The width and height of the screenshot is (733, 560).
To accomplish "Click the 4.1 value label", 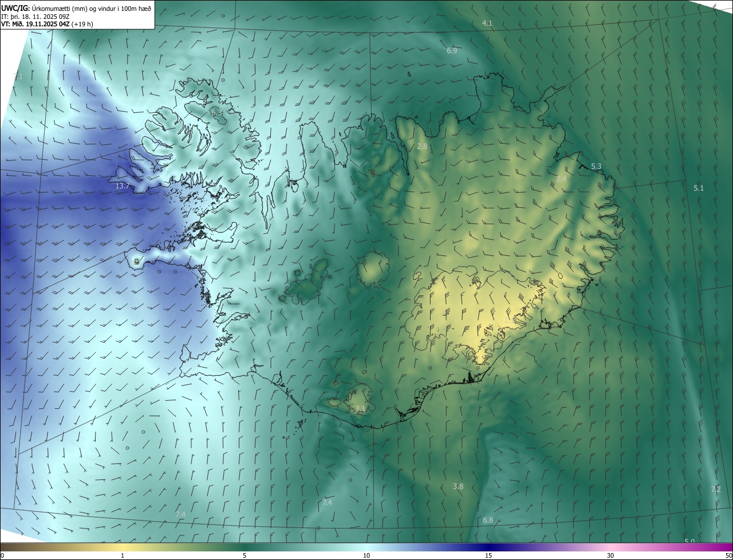I will [487, 23].
